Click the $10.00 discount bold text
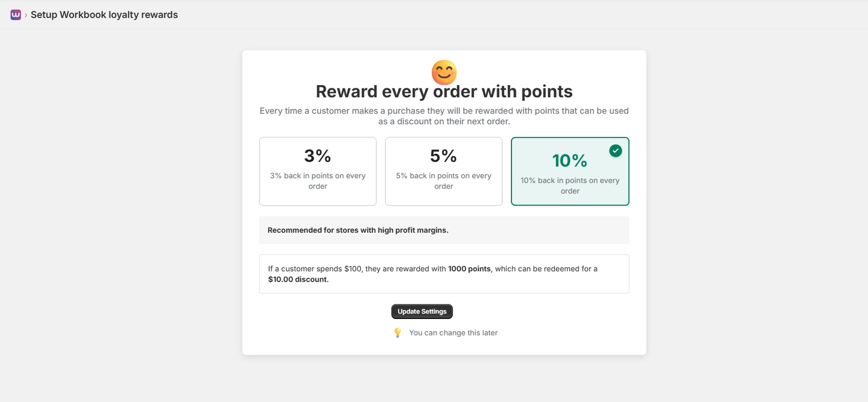868x402 pixels. pyautogui.click(x=297, y=279)
